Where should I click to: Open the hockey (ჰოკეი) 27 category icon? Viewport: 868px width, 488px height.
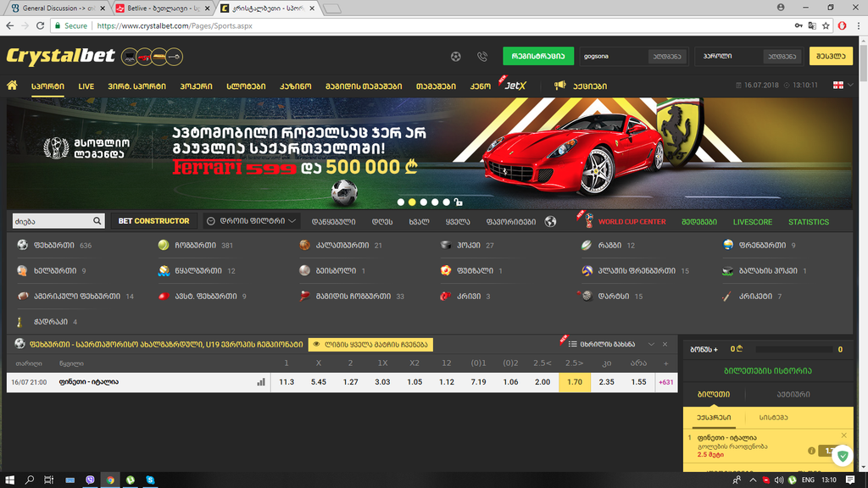(446, 245)
